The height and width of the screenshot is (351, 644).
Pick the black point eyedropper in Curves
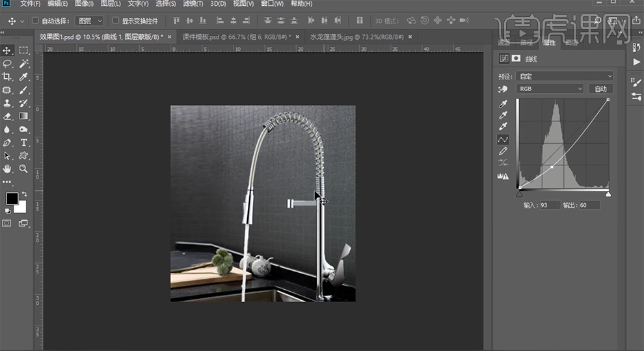pos(503,104)
